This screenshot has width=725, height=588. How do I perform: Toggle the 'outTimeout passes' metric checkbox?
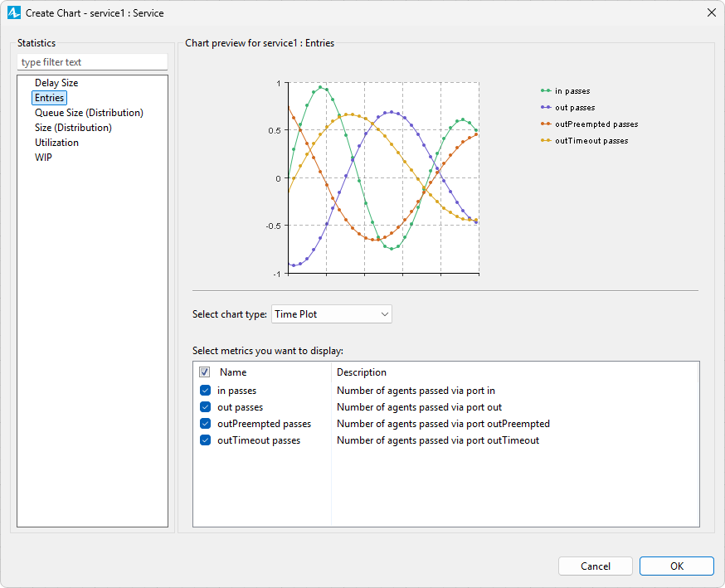click(205, 440)
